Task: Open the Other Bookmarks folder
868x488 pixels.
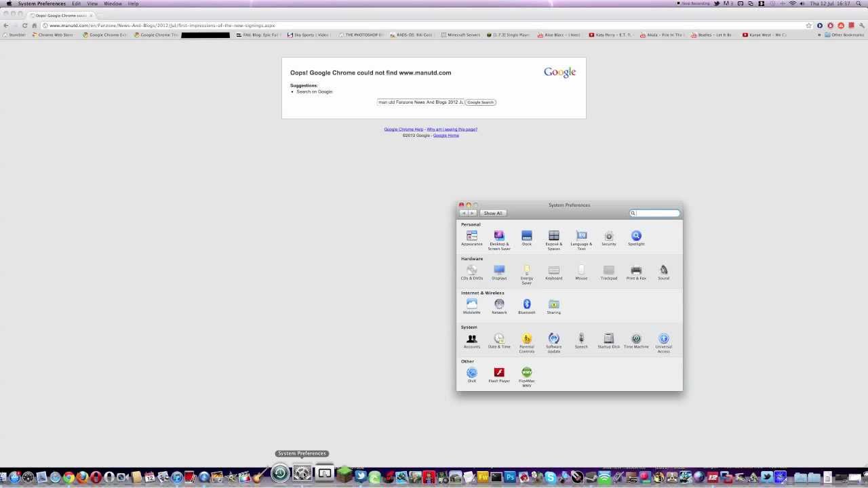Action: (844, 35)
